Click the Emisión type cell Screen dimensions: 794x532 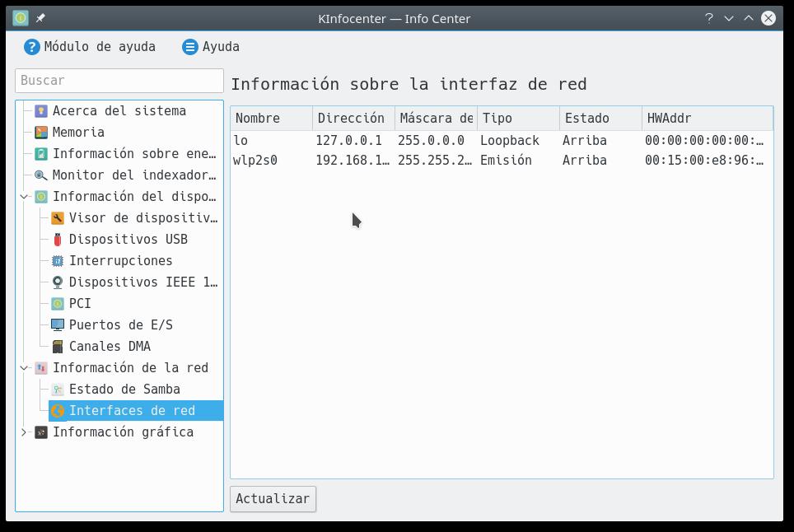pyautogui.click(x=507, y=161)
